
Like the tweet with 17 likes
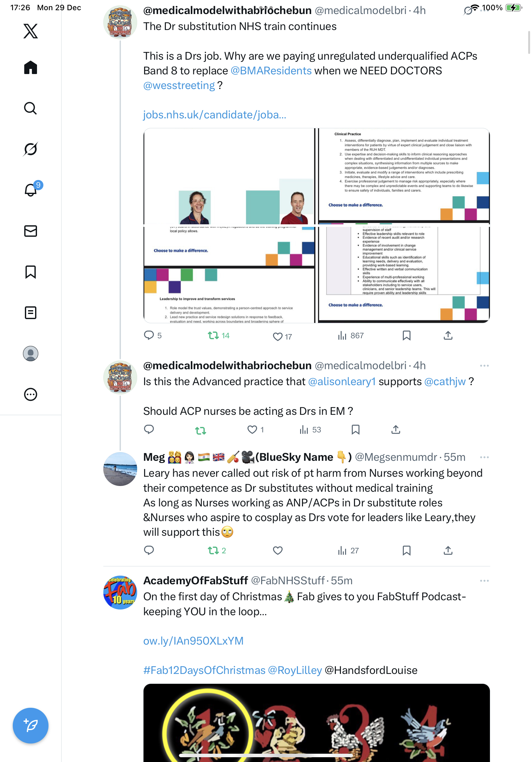(x=277, y=337)
